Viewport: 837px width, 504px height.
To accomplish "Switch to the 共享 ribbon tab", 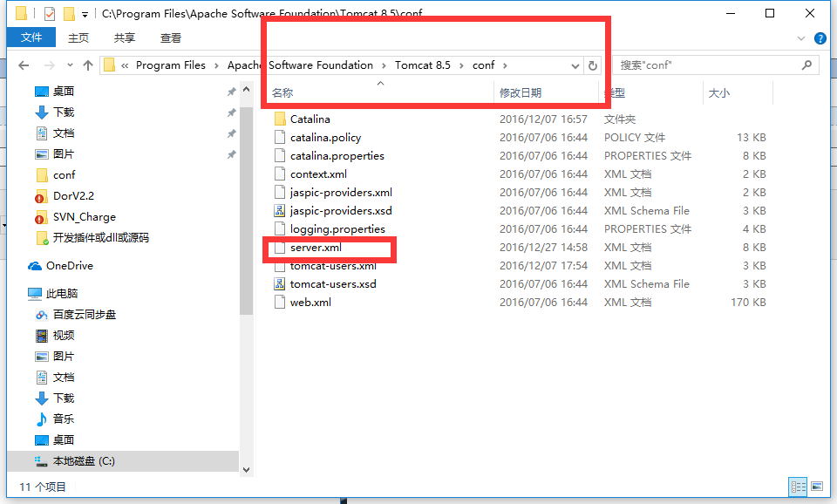I will (125, 37).
